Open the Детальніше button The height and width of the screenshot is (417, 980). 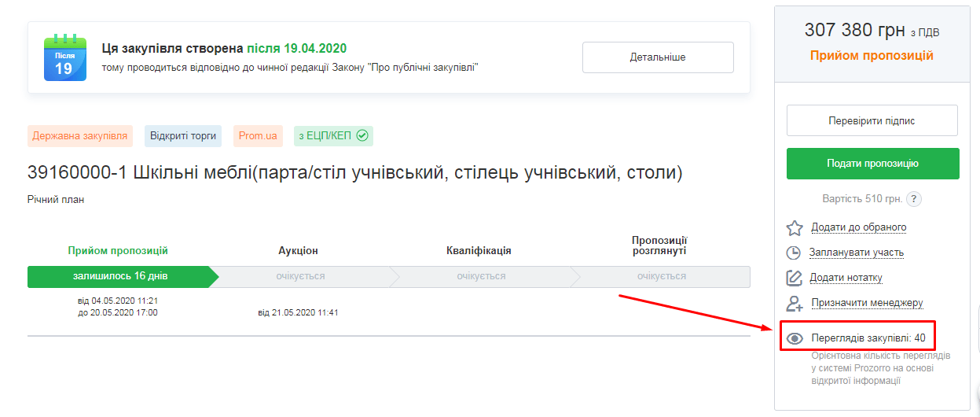tap(657, 57)
